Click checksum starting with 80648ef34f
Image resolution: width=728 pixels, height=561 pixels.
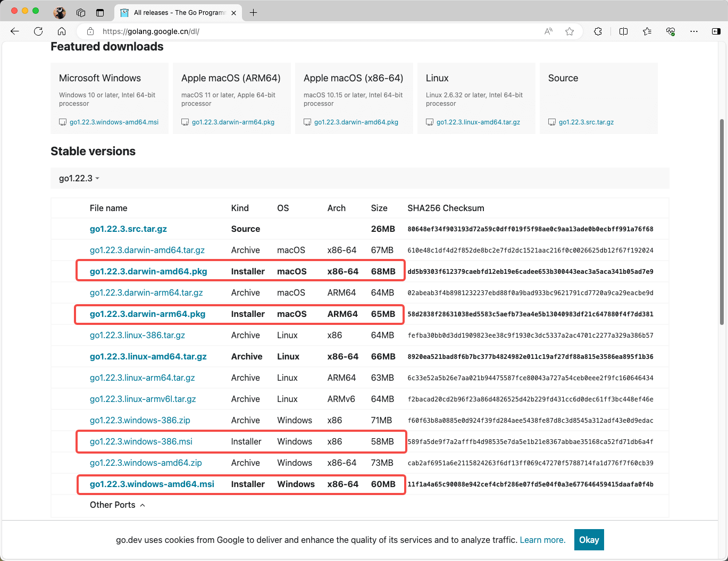(x=530, y=229)
